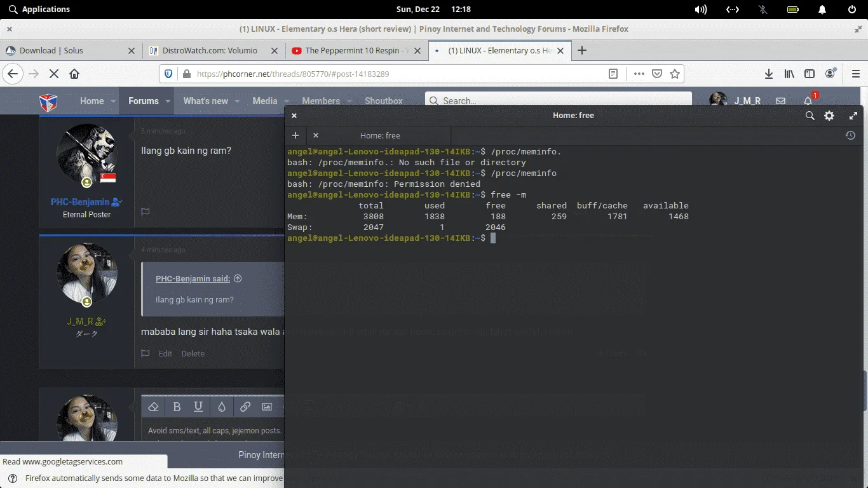Screen dimensions: 868x488
Task: Add a new terminal tab
Action: (x=295, y=135)
